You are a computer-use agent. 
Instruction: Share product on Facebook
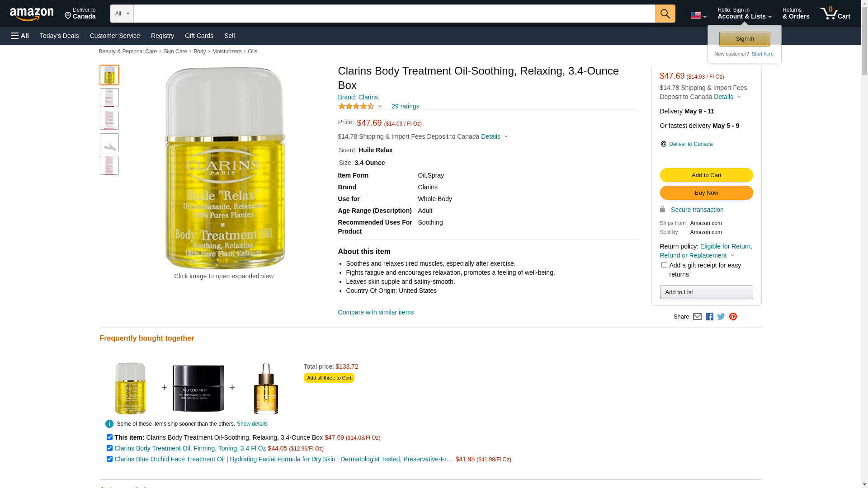pos(709,317)
